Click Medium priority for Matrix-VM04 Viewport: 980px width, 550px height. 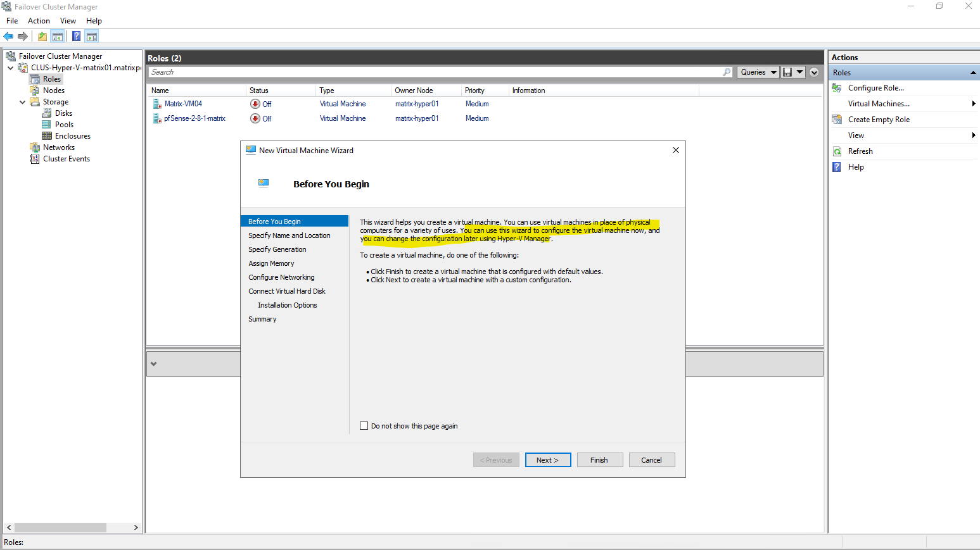click(x=477, y=104)
